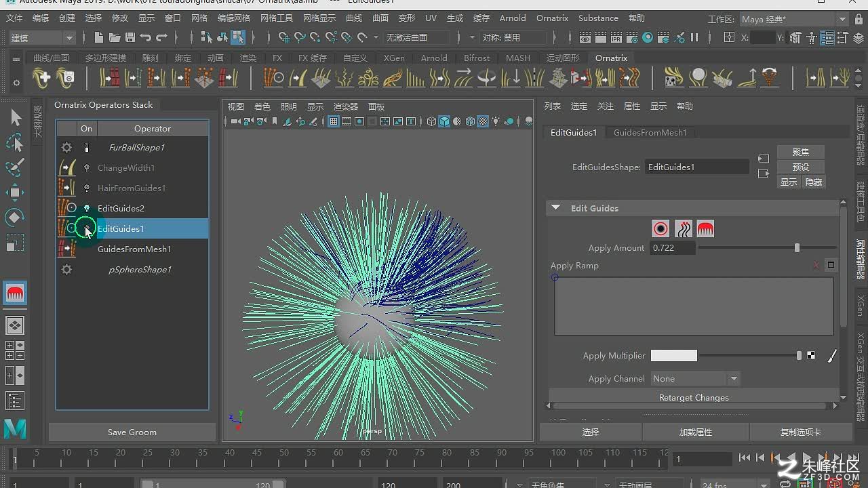
Task: Click the wavy strands icon in Edit Guides
Action: pos(683,229)
